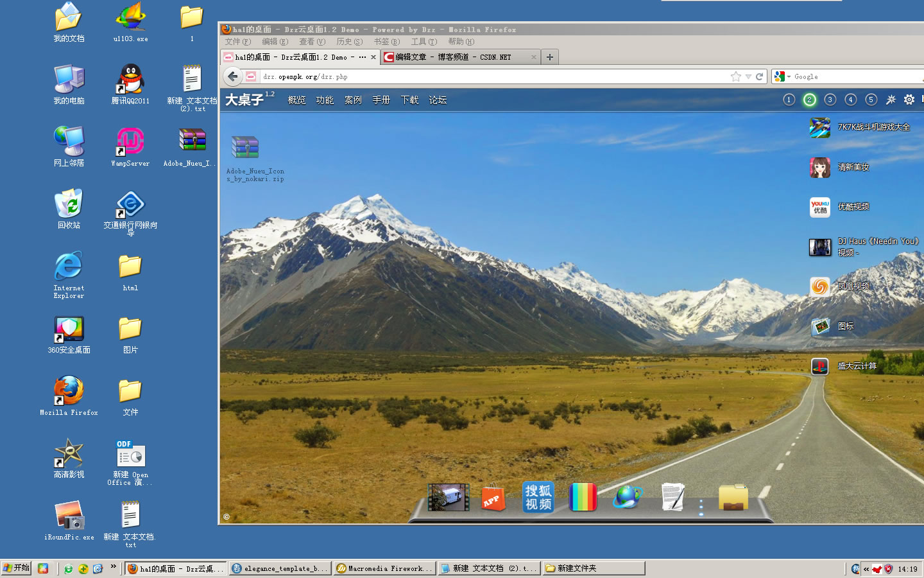Open the URL history dropdown arrow
Image resolution: width=924 pixels, height=578 pixels.
pos(748,76)
